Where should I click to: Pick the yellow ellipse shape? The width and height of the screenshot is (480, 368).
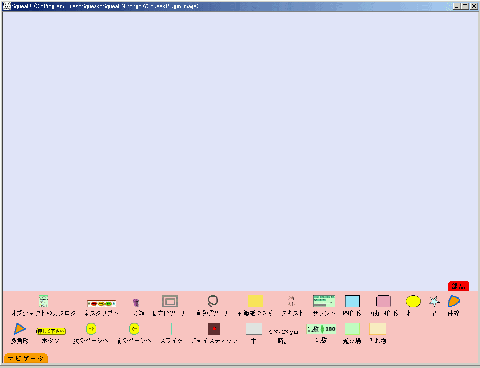click(x=413, y=301)
